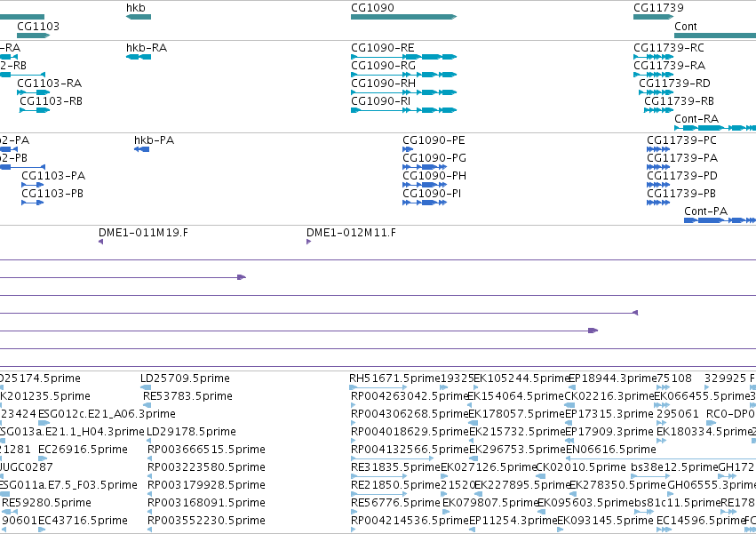
Task: Click the CG11739-PC protein label
Action: point(681,140)
